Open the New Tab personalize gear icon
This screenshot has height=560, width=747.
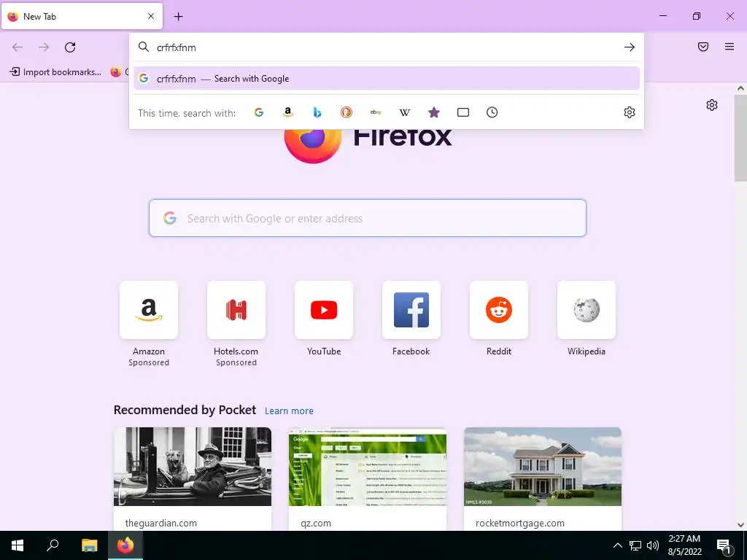click(712, 105)
